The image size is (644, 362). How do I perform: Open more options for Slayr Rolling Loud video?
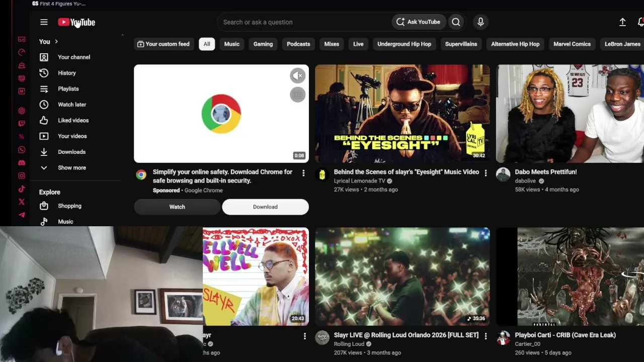[486, 336]
